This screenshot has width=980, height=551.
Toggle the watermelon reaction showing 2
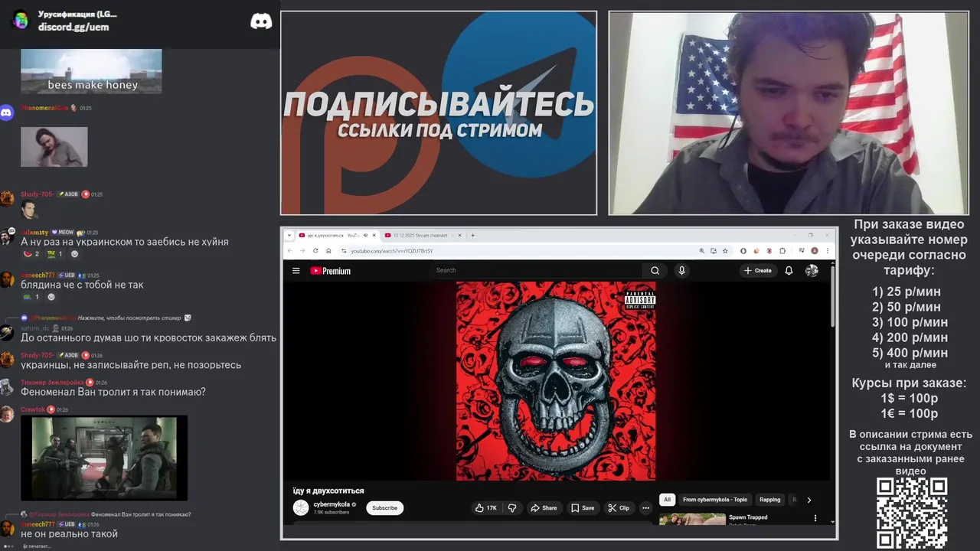tap(31, 254)
